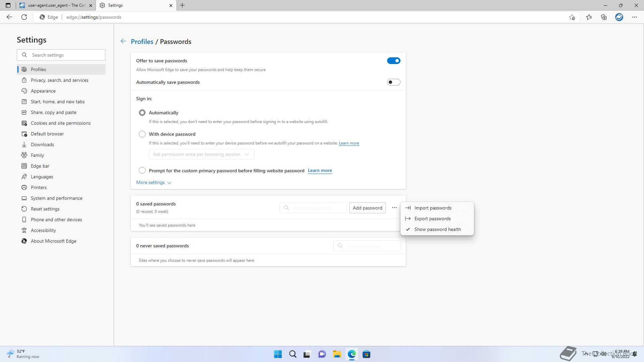This screenshot has height=362, width=644.
Task: Choose Import passwords
Action: (x=437, y=208)
